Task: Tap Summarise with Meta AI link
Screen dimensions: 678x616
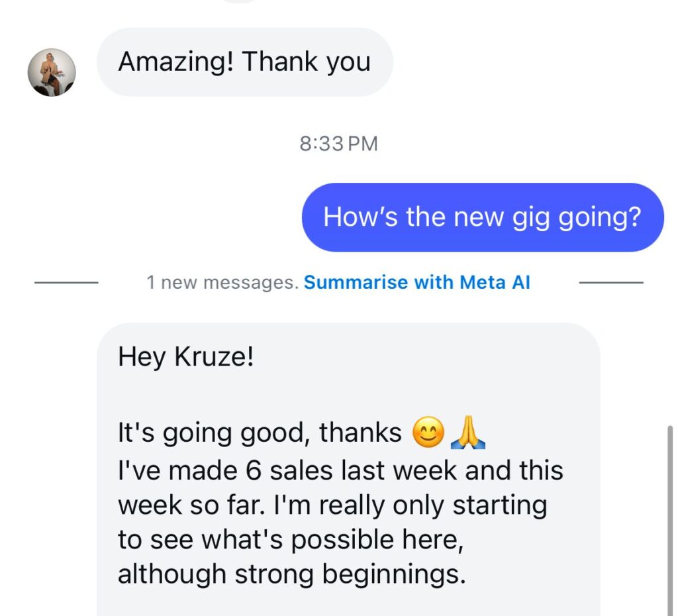Action: [417, 282]
